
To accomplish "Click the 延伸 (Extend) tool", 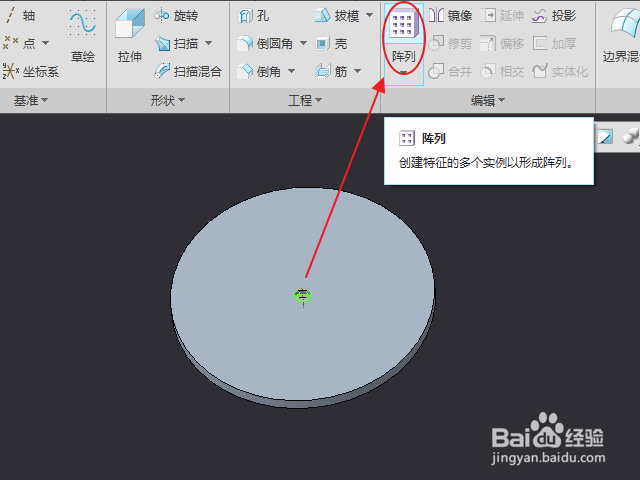I will pos(502,16).
